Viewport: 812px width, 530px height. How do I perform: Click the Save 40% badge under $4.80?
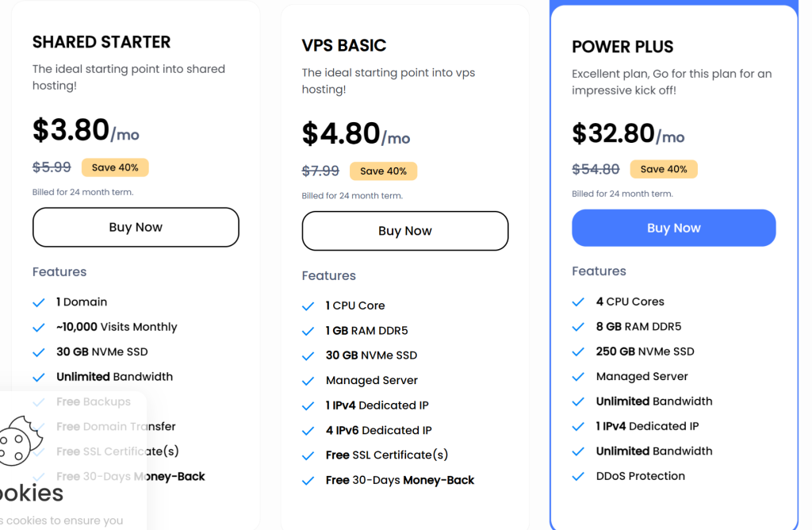pyautogui.click(x=383, y=171)
